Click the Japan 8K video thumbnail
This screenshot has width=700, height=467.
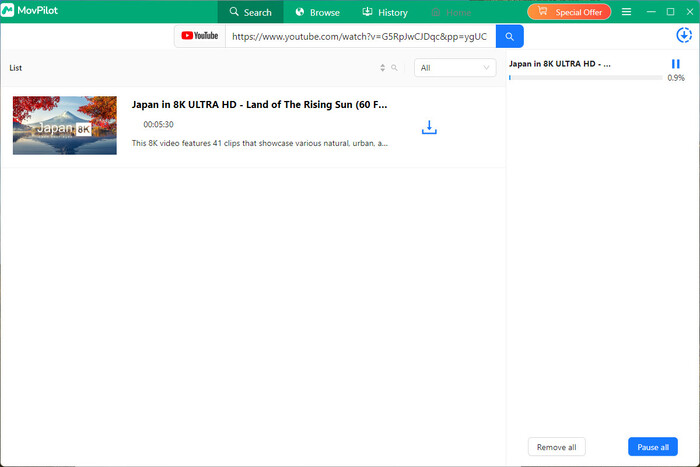pos(65,125)
